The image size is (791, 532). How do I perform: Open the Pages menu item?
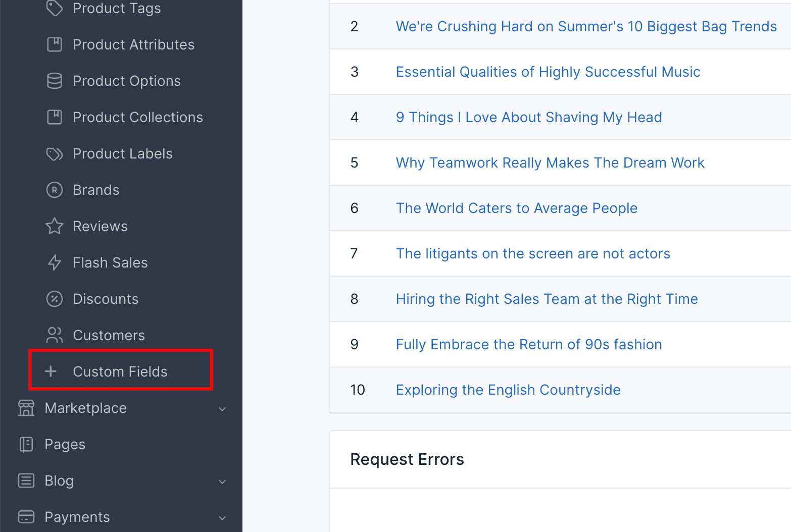pos(65,444)
